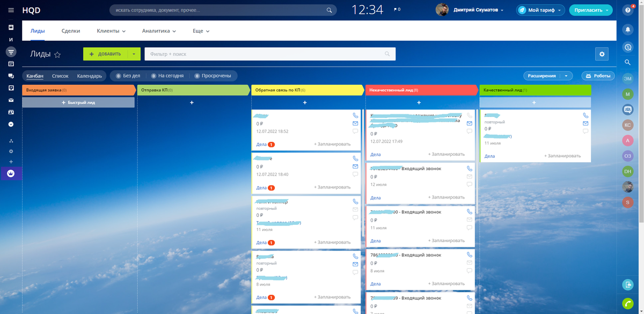Click Расширения button
Screen dimensions: 644x314
pos(541,76)
